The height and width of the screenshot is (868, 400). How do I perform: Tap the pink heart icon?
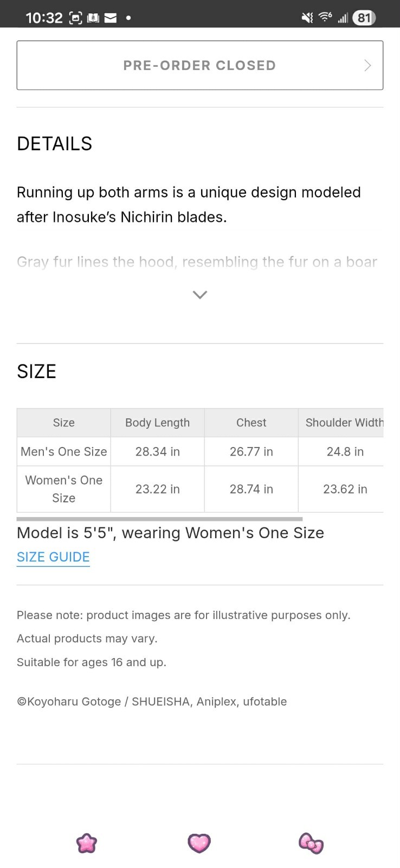click(x=199, y=843)
